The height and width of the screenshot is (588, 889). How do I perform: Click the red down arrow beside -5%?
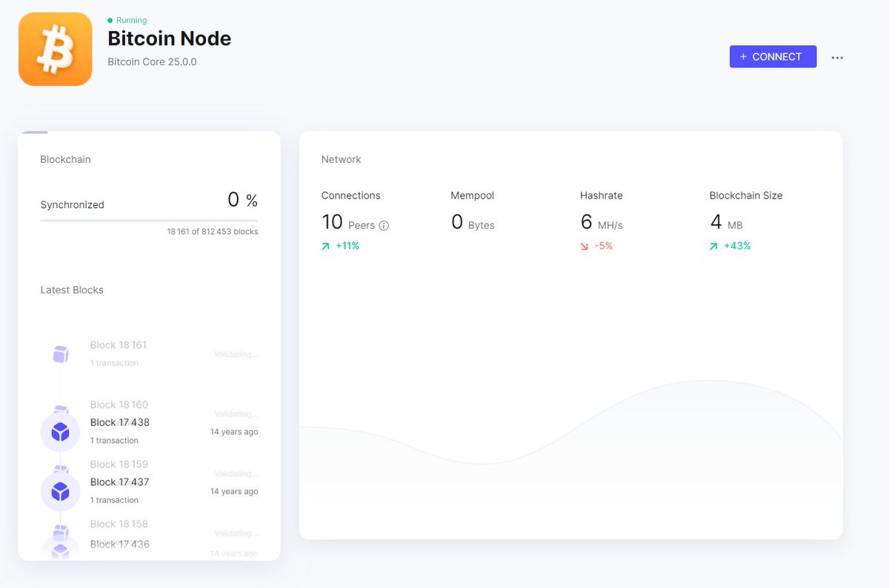pyautogui.click(x=584, y=247)
